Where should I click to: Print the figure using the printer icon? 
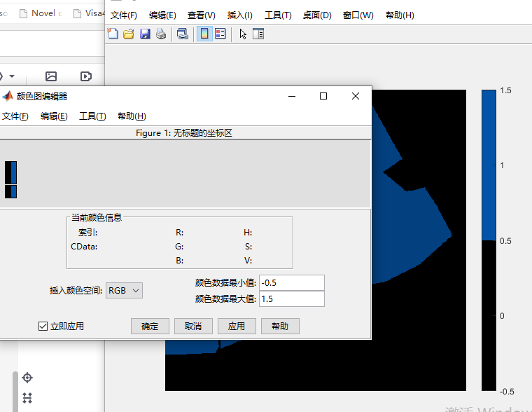[x=161, y=34]
